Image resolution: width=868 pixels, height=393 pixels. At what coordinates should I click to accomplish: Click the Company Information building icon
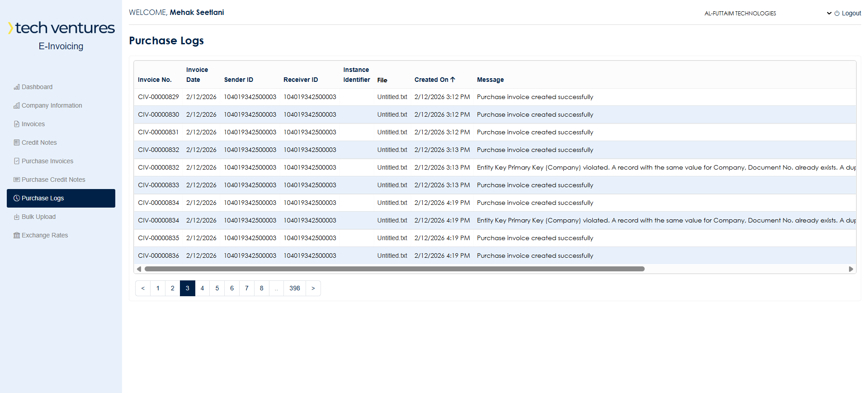(x=17, y=105)
